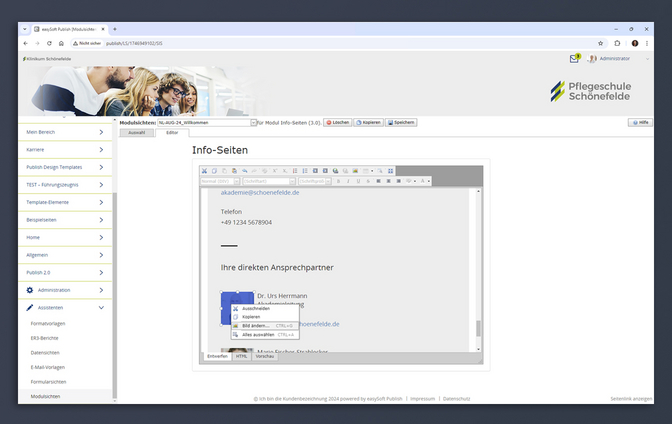Bookmark this page with the star icon
The image size is (672, 424).
coord(600,43)
